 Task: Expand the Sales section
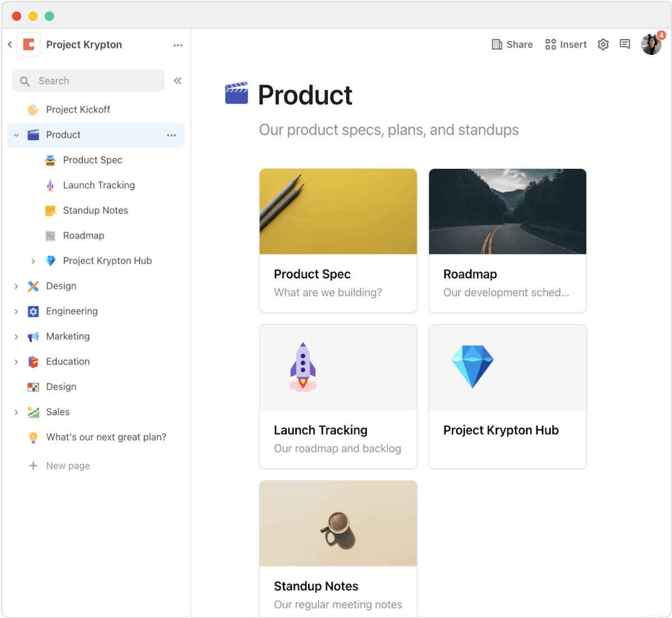[x=16, y=411]
